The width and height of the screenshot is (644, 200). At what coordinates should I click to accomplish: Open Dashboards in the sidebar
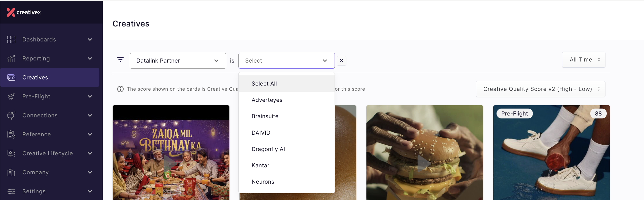(50, 40)
